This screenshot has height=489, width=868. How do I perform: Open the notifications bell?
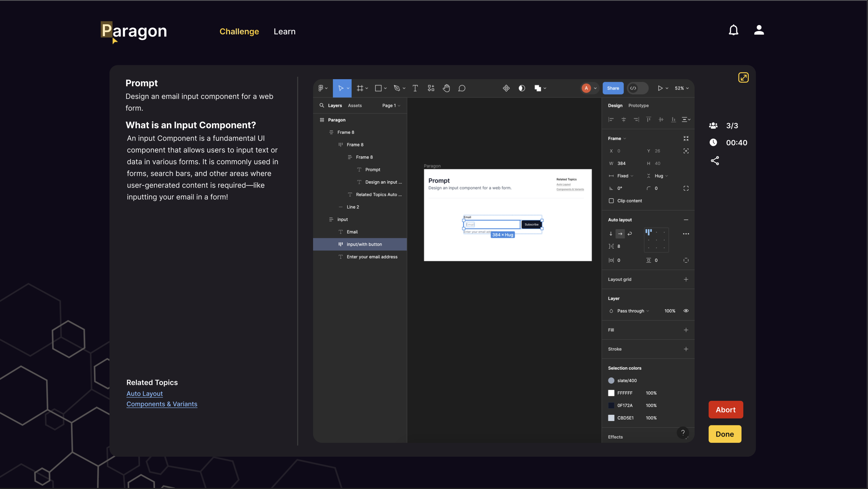click(x=733, y=30)
